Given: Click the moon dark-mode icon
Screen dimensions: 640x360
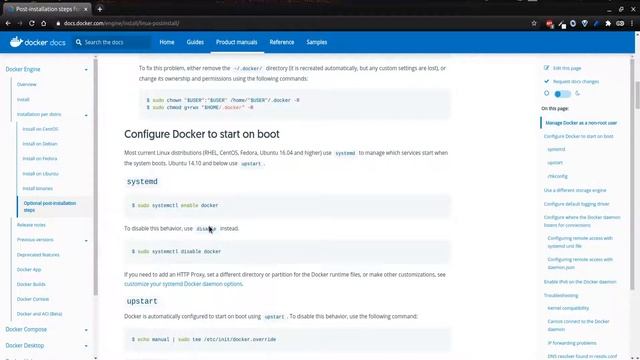Looking at the screenshot, I should pos(578,93).
